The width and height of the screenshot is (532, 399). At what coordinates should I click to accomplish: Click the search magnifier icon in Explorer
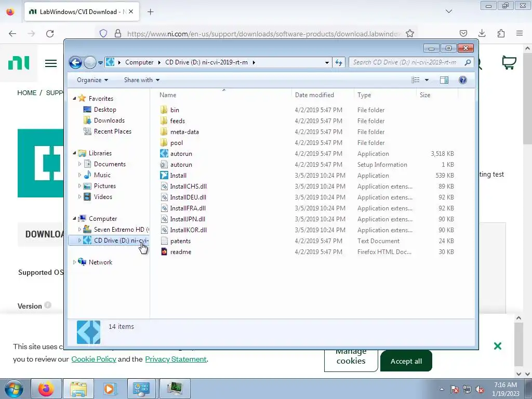[x=468, y=62]
